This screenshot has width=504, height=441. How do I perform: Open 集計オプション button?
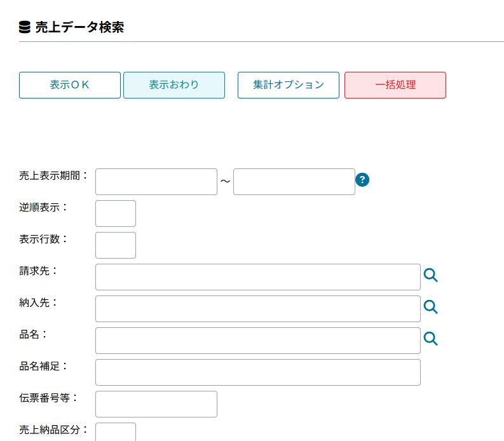point(289,85)
